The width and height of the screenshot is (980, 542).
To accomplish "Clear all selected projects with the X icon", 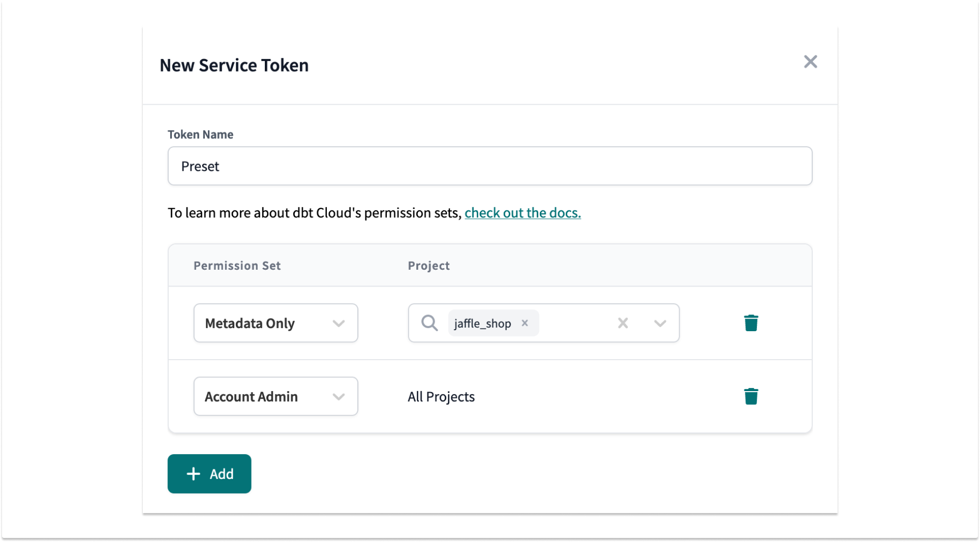I will pos(623,323).
